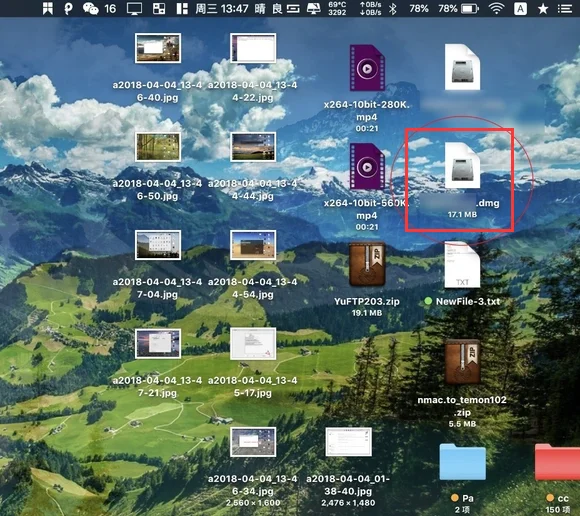The height and width of the screenshot is (516, 580).
Task: Click the date and time 周三 13:47
Action: coord(222,8)
